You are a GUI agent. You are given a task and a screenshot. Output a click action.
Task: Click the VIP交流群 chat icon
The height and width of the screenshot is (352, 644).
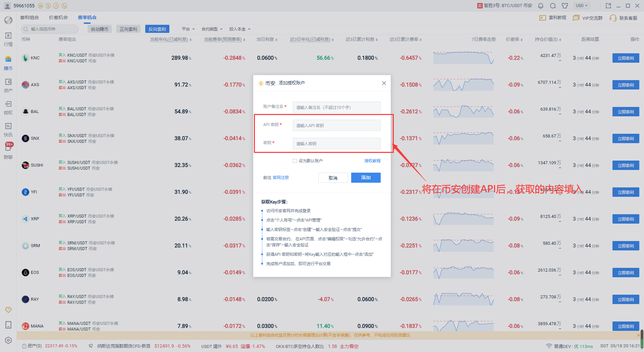point(576,18)
